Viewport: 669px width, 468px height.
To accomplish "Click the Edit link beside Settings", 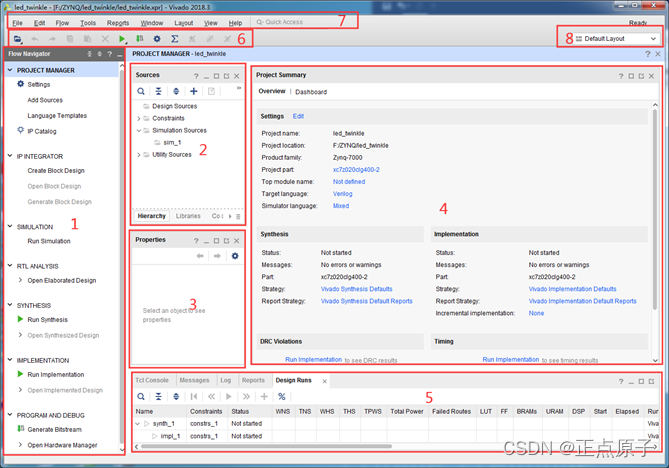I will pyautogui.click(x=298, y=116).
